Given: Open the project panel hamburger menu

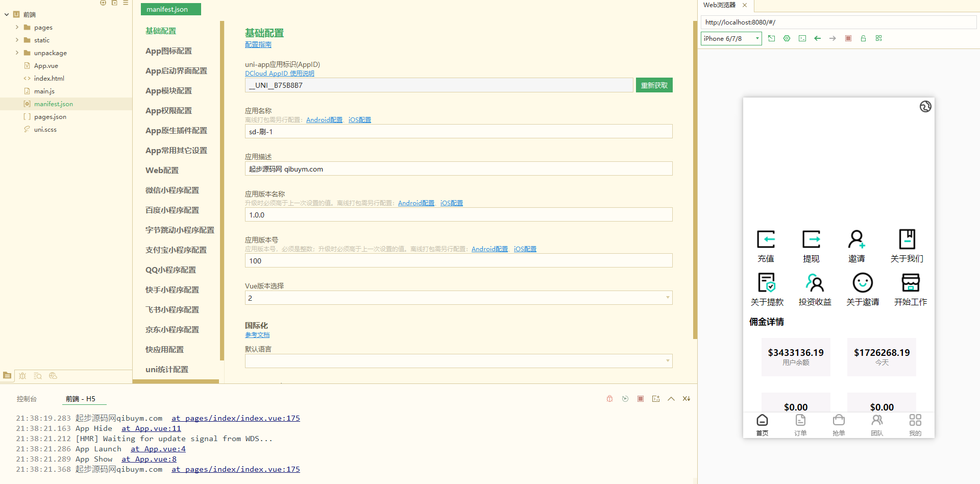Looking at the screenshot, I should coord(126,3).
